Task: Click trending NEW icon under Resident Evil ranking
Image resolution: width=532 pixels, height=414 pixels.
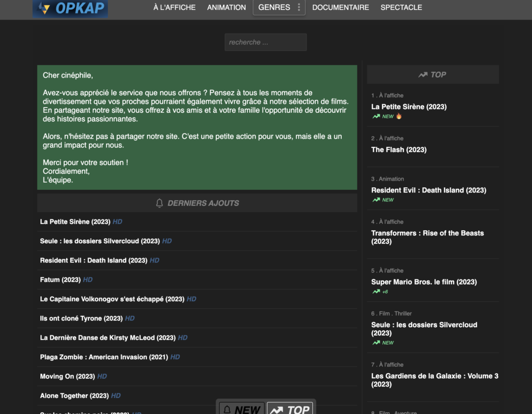Action: [376, 200]
